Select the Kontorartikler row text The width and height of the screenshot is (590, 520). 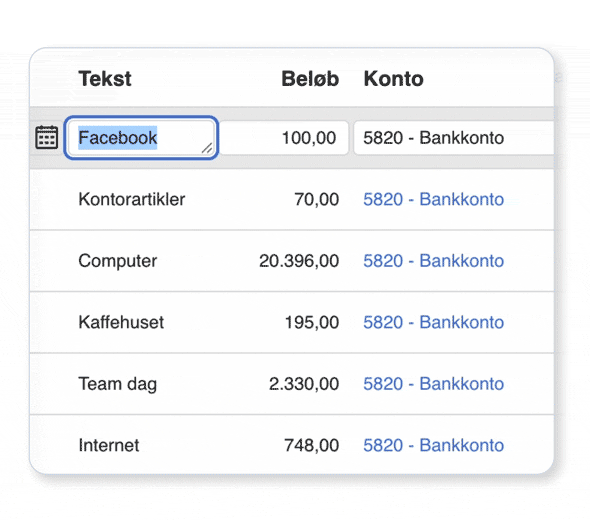132,199
